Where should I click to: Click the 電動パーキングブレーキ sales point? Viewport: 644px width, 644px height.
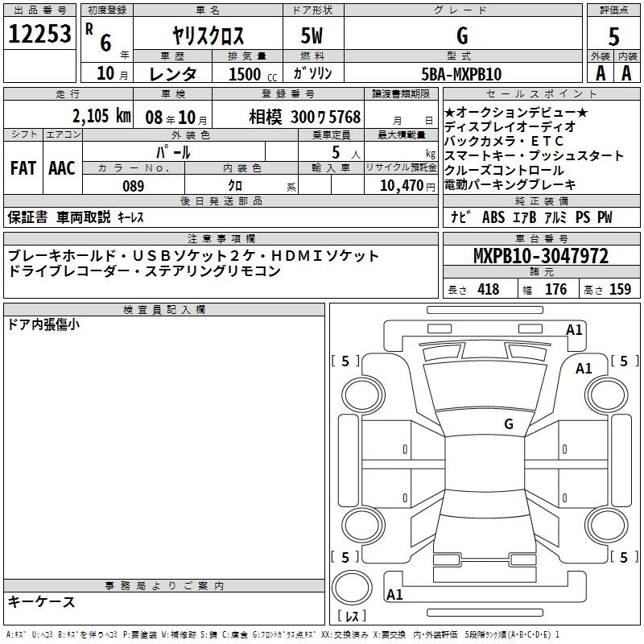click(x=510, y=184)
